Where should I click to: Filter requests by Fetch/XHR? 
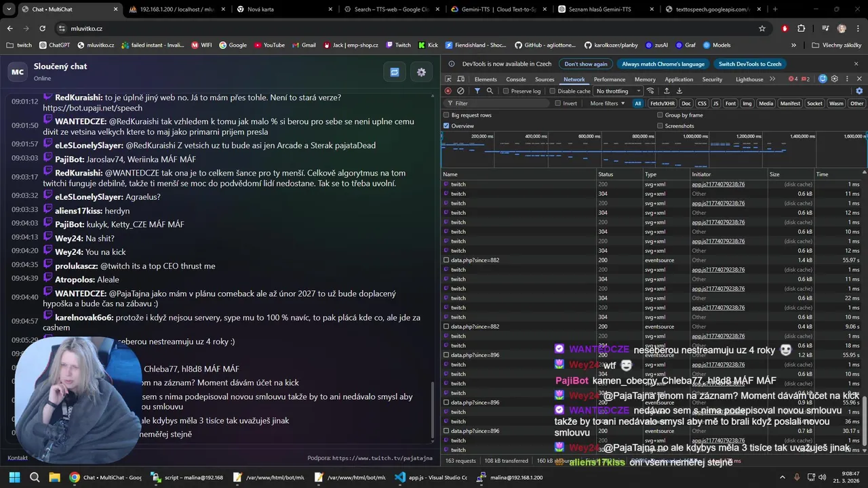pos(663,104)
